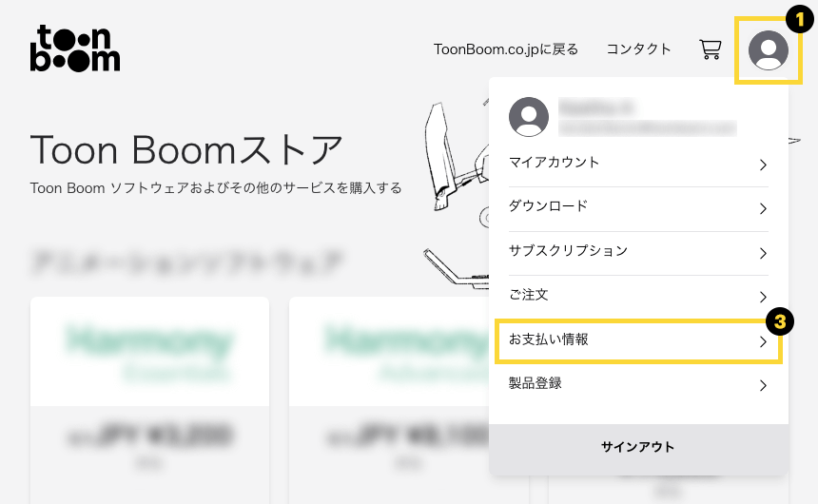818x504 pixels.
Task: Click the user account avatar icon
Action: coord(768,49)
